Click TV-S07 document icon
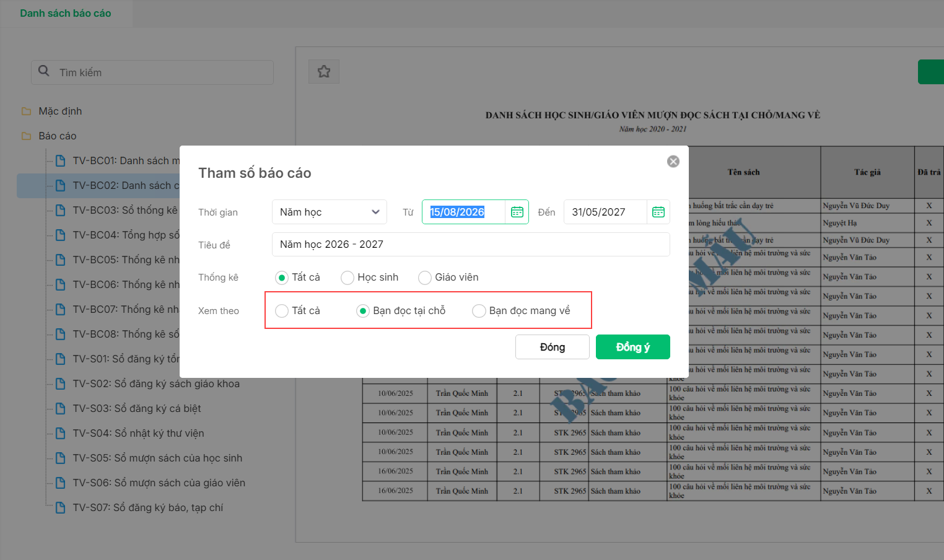The height and width of the screenshot is (560, 944). pyautogui.click(x=60, y=507)
